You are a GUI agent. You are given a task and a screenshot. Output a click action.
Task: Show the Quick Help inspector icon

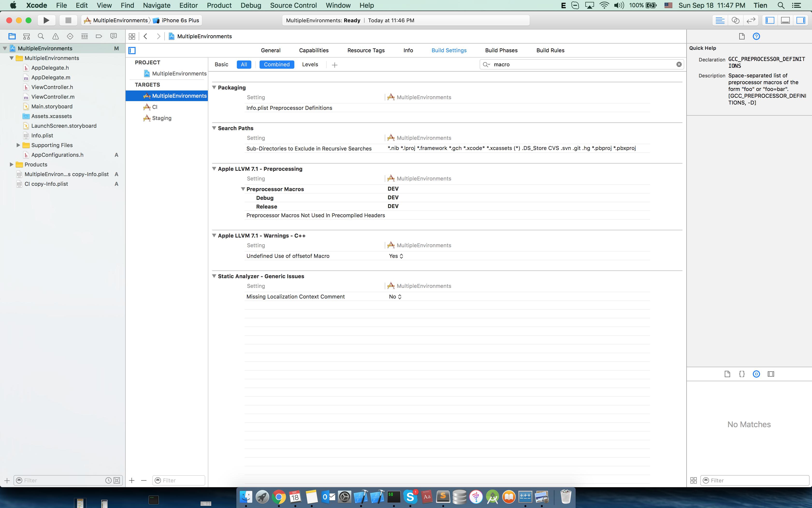click(756, 36)
